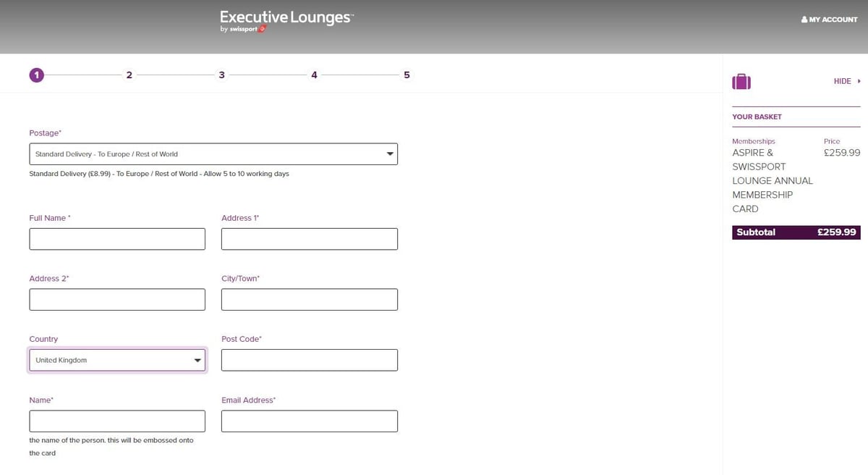Select the Address 2 text field
Image resolution: width=868 pixels, height=475 pixels.
point(117,300)
